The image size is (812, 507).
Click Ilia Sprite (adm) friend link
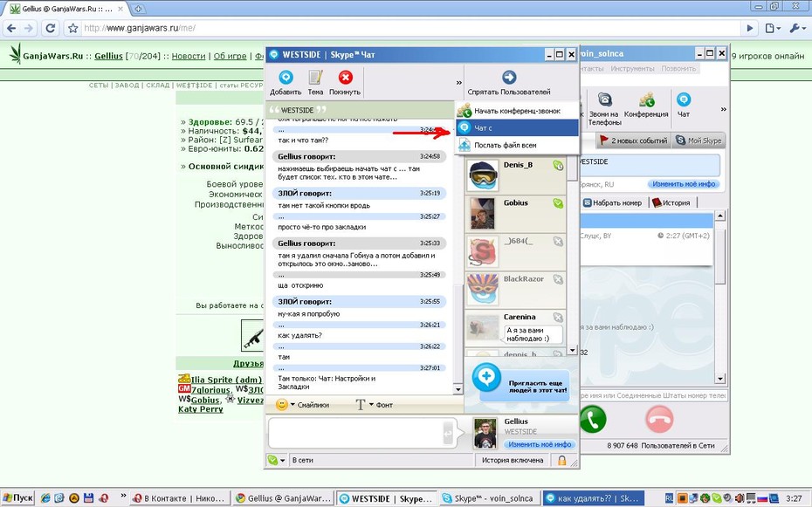tap(226, 380)
